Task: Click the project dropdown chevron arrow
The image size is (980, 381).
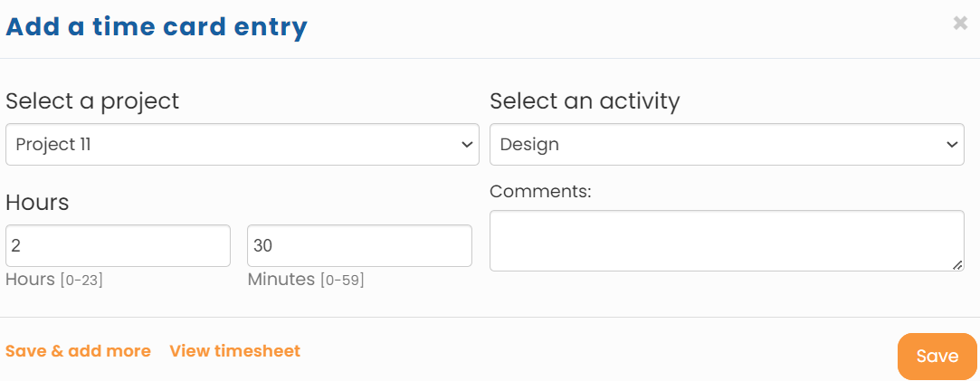Action: tap(467, 145)
